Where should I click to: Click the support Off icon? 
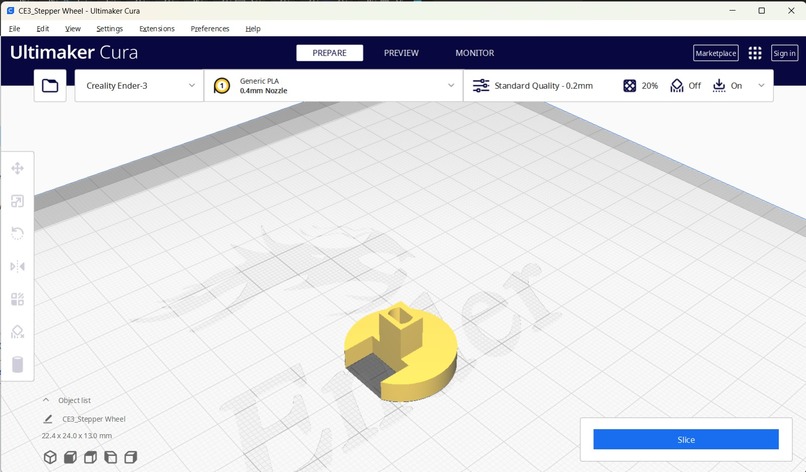[x=677, y=86]
